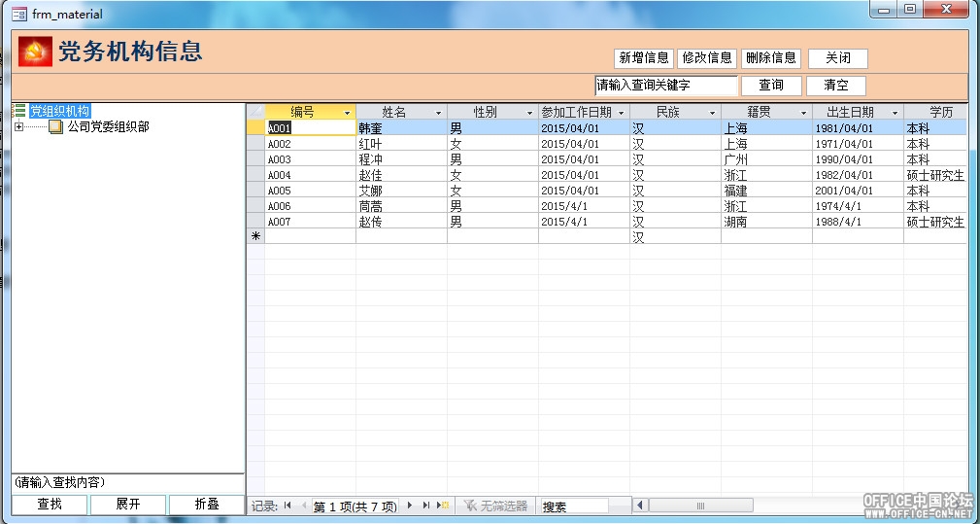Click the name cell 艾娜
This screenshot has height=524, width=980.
pos(402,191)
